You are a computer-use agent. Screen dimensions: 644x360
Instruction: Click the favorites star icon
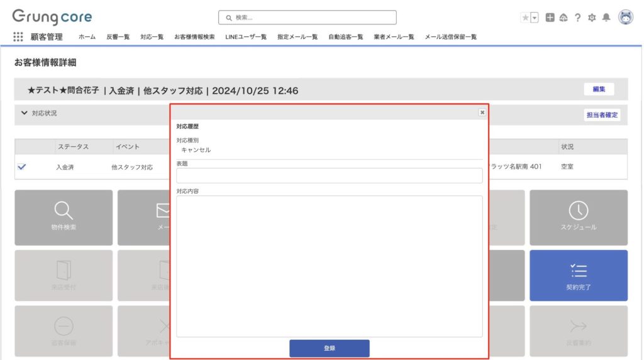[525, 18]
